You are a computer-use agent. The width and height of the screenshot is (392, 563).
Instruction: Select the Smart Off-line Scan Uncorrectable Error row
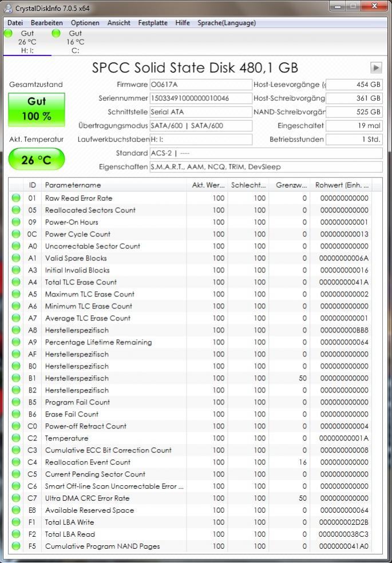coord(190,486)
